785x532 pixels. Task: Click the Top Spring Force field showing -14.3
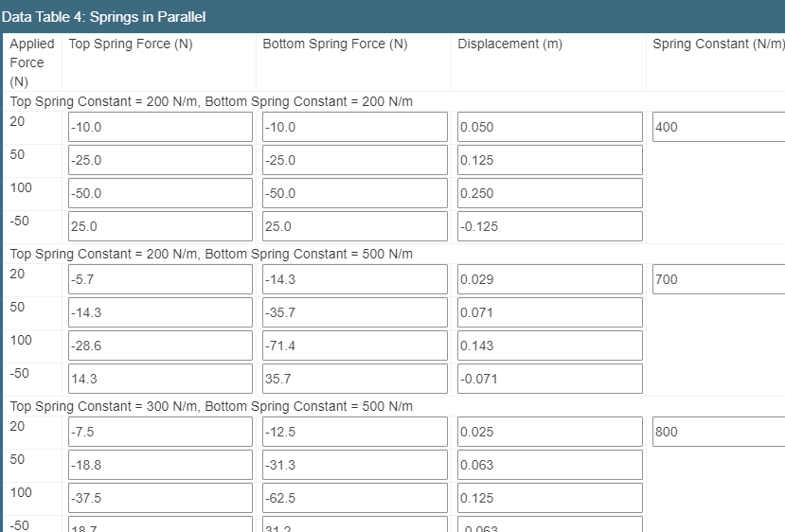[160, 312]
